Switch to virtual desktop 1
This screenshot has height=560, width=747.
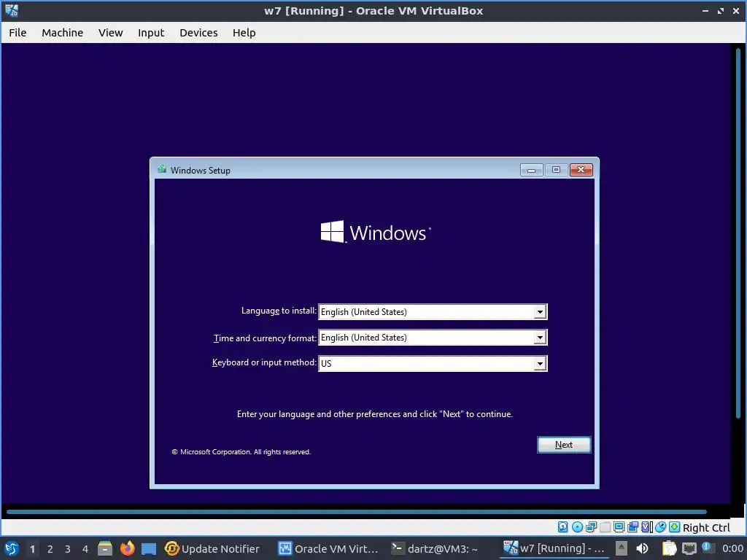pyautogui.click(x=32, y=549)
